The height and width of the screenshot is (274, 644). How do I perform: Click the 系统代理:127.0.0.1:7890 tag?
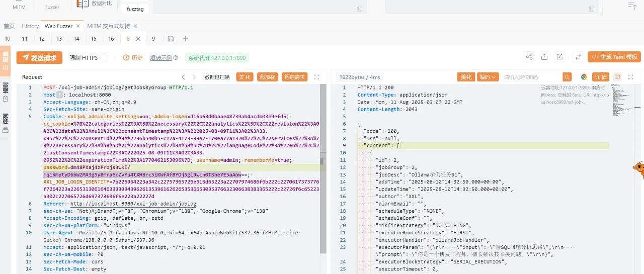click(x=217, y=58)
